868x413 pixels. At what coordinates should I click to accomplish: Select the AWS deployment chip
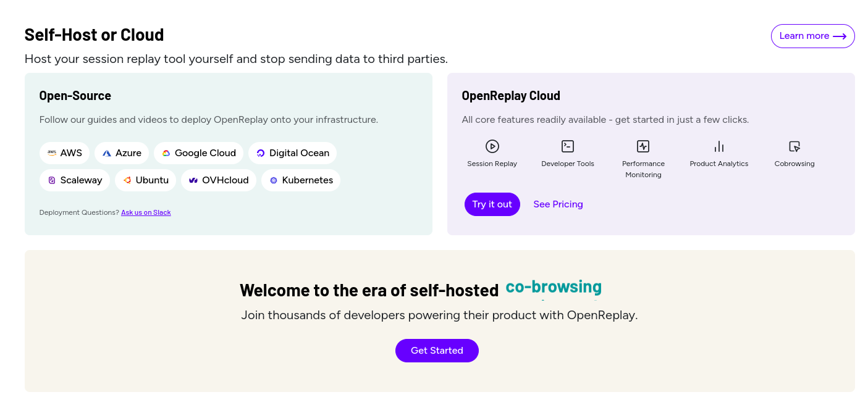65,153
